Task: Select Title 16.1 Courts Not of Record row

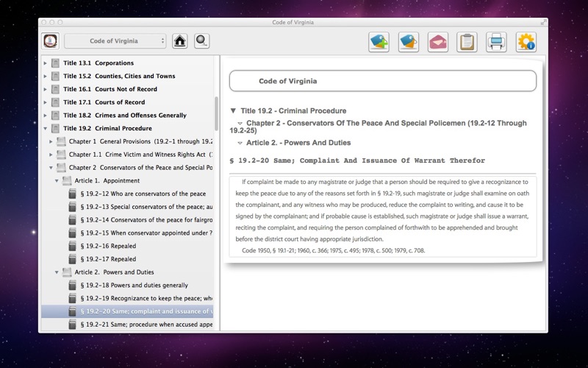Action: tap(127, 89)
